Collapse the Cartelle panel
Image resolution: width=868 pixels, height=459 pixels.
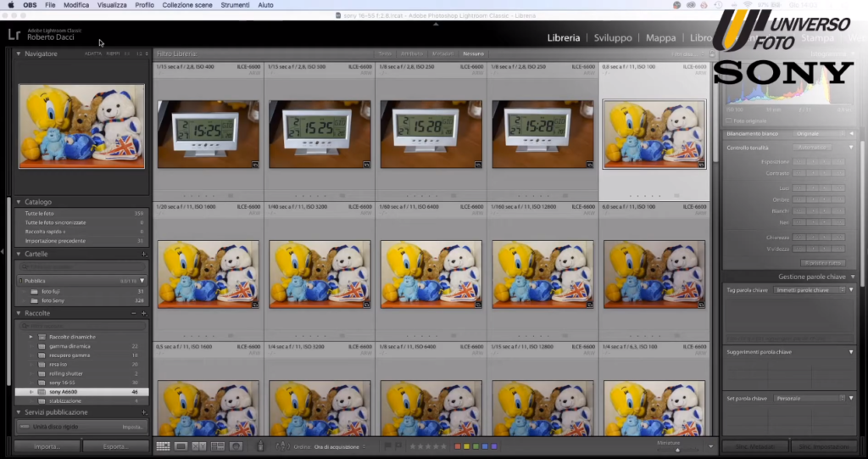pyautogui.click(x=19, y=254)
